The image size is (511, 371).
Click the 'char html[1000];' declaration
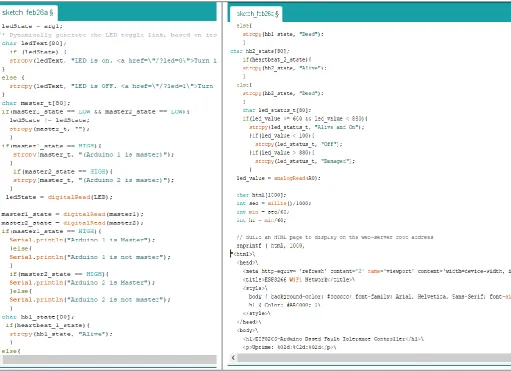pos(262,195)
